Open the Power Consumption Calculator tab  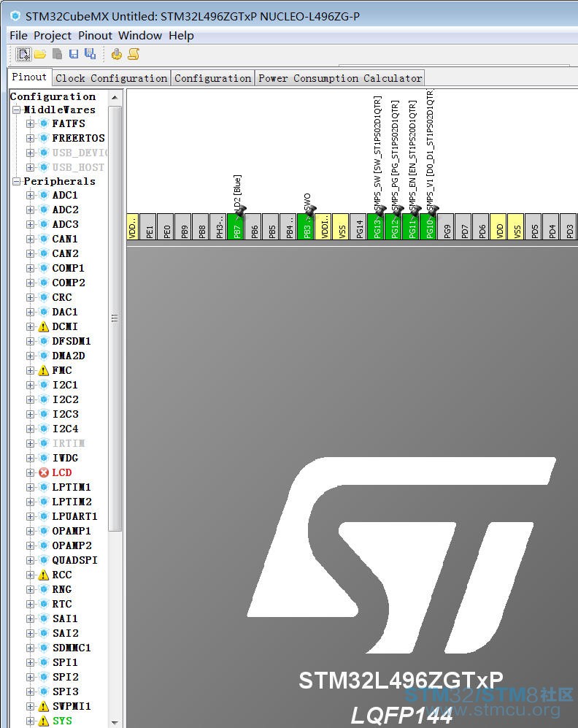click(340, 78)
